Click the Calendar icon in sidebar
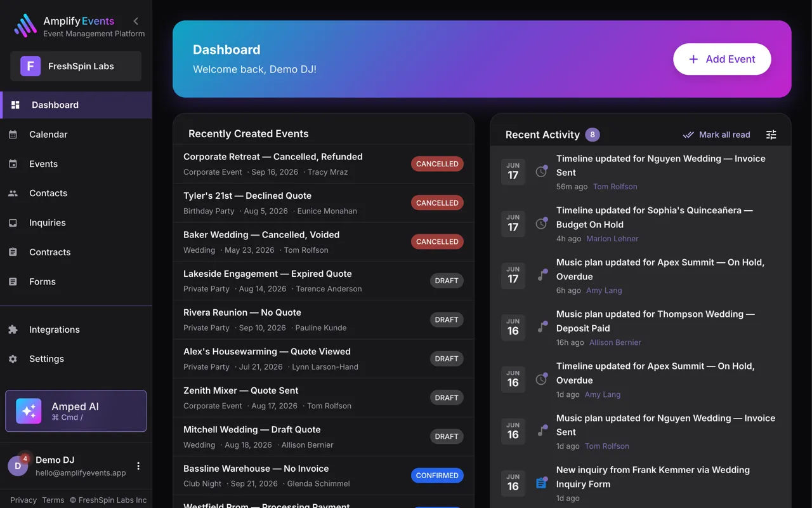 [13, 135]
